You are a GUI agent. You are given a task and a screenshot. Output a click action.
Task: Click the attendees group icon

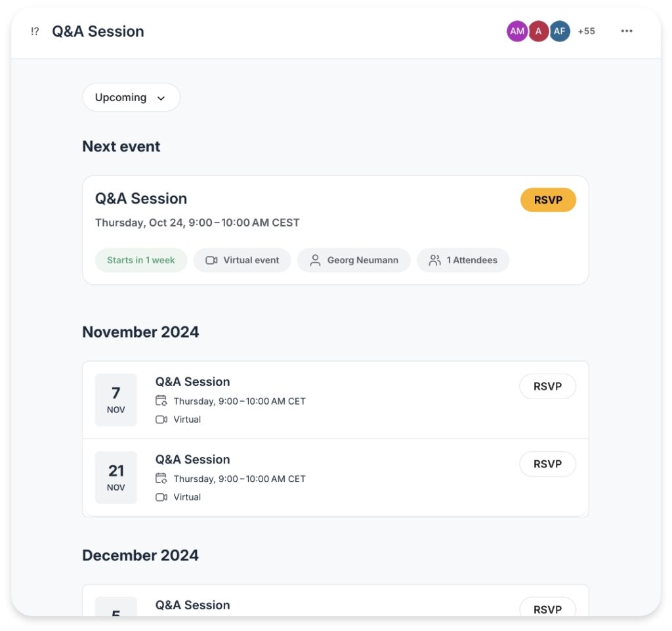click(x=434, y=260)
